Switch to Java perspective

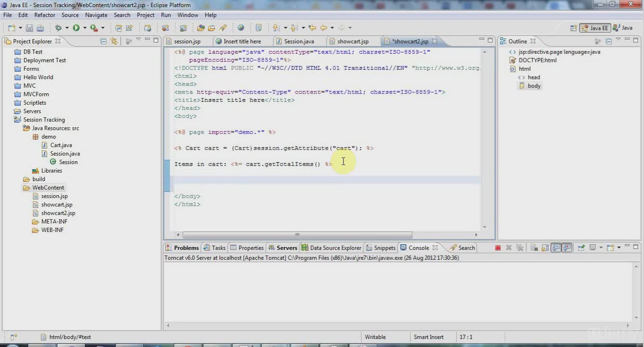point(623,28)
